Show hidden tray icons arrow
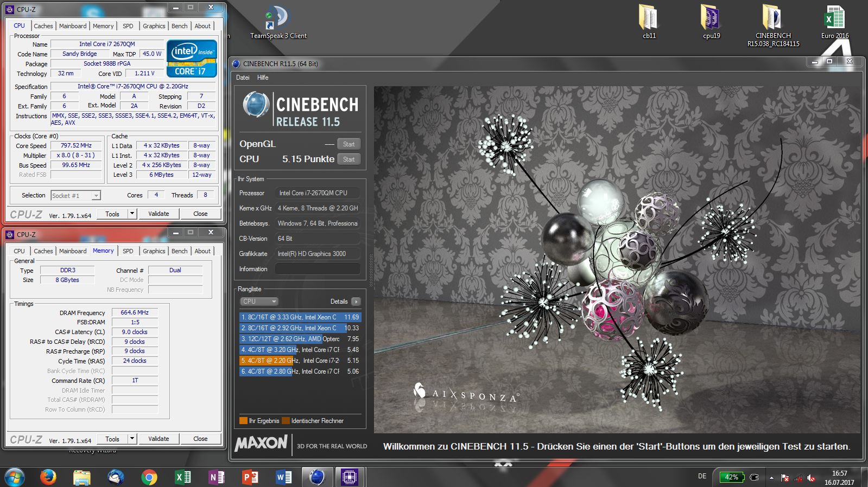868x487 pixels. [771, 478]
